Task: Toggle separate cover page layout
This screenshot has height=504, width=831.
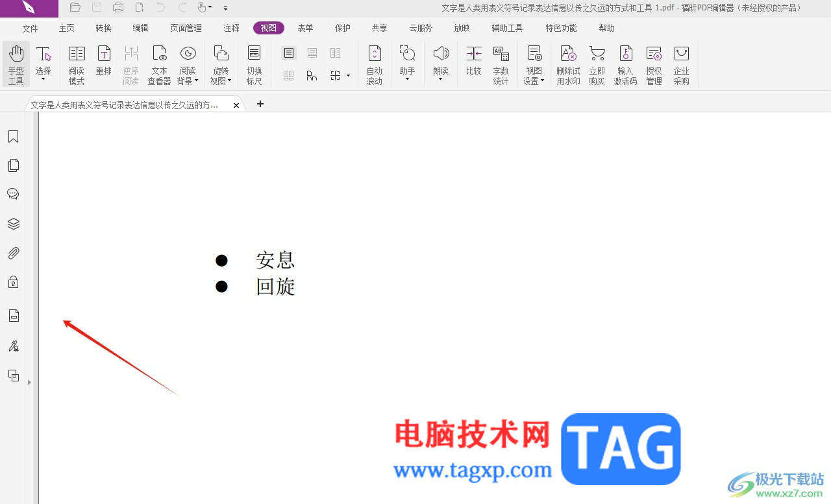Action: [x=312, y=76]
